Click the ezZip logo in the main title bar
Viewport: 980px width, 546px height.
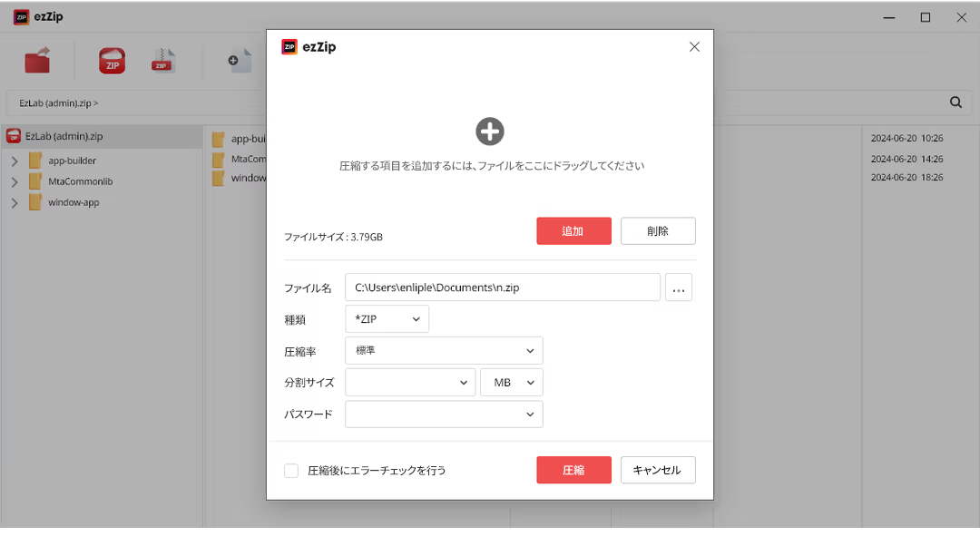[x=38, y=17]
